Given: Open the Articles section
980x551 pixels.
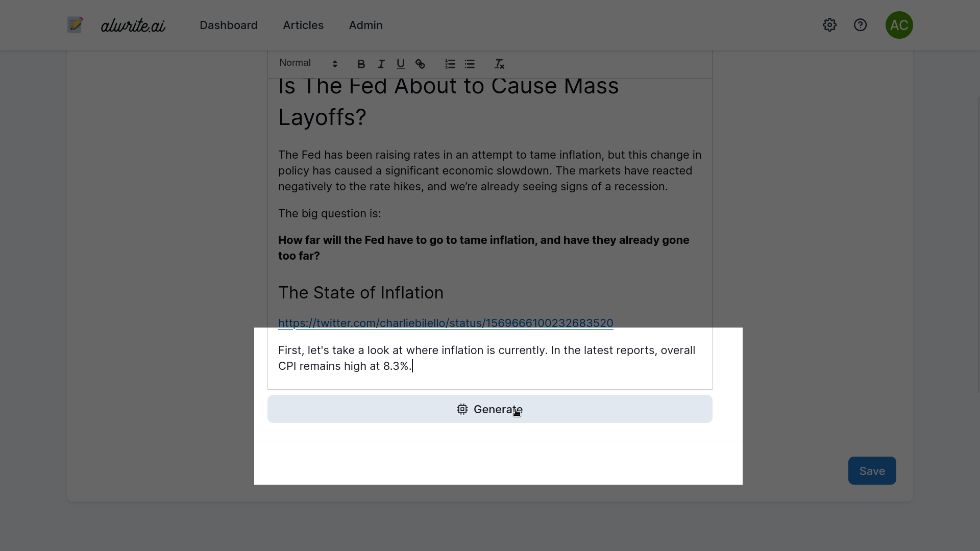Looking at the screenshot, I should coord(303,25).
